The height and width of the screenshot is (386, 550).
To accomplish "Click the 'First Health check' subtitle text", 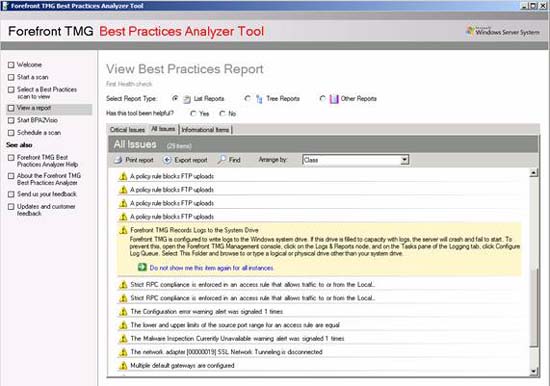I will (x=129, y=84).
